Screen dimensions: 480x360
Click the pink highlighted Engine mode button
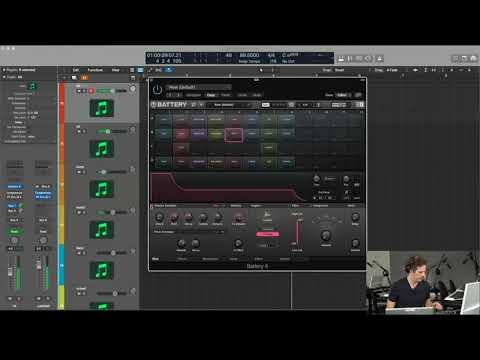point(267,234)
